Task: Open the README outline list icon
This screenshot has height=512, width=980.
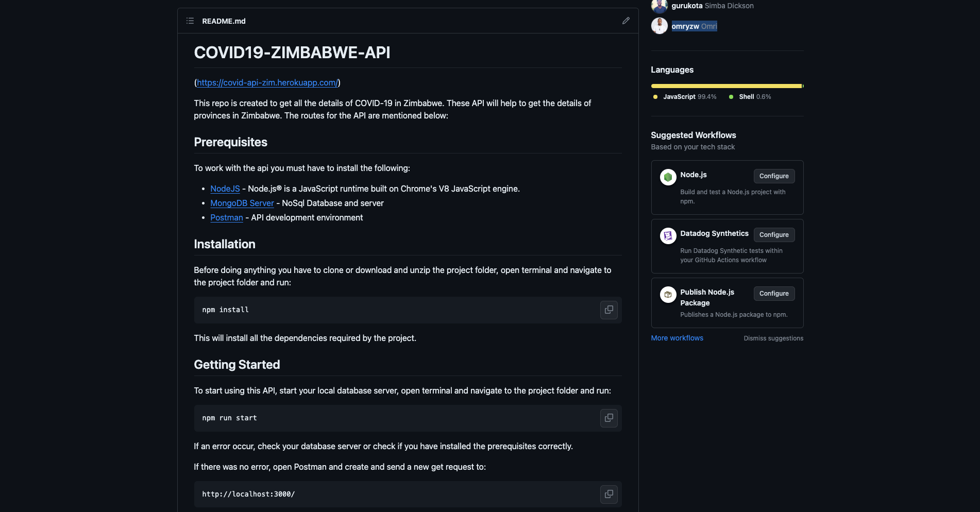Action: pos(190,21)
